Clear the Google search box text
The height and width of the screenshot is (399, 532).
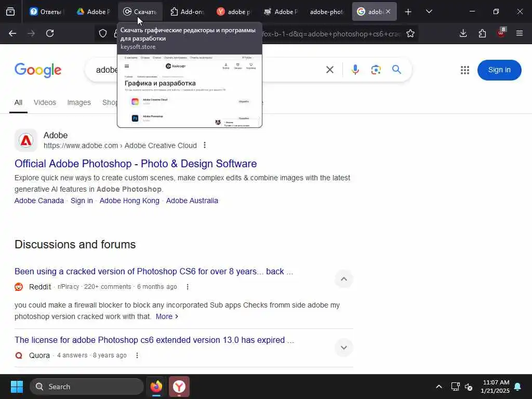click(x=330, y=70)
